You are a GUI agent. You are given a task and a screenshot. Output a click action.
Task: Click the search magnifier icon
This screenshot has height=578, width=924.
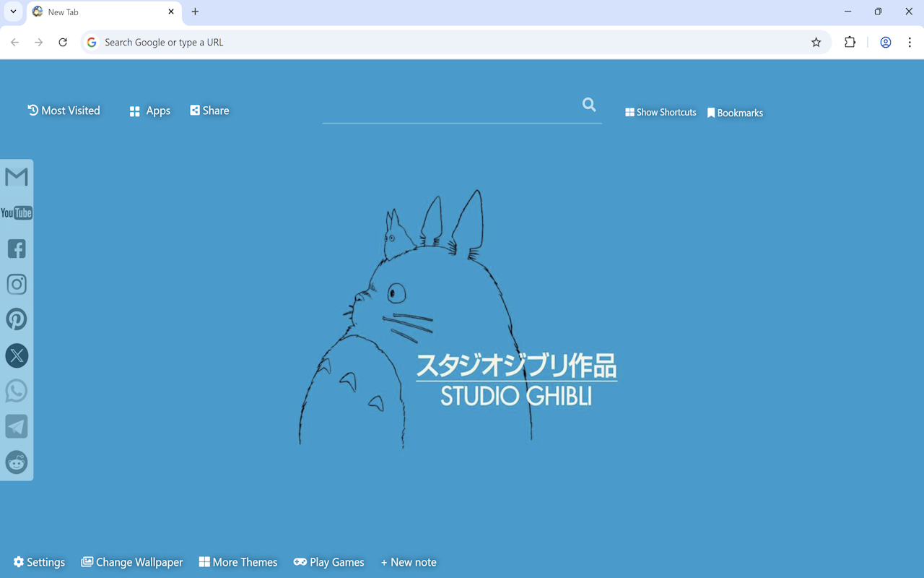pos(588,105)
